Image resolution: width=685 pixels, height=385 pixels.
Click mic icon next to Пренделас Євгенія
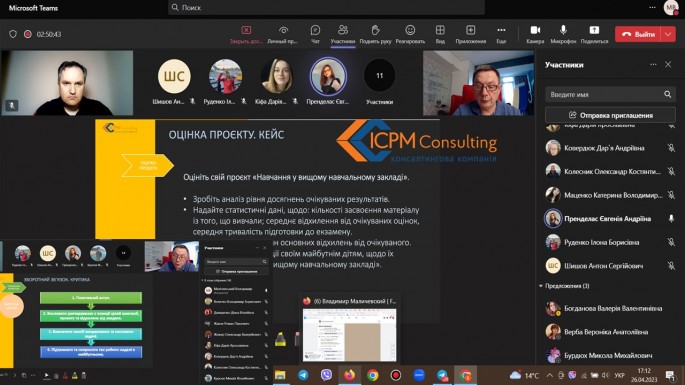point(671,219)
